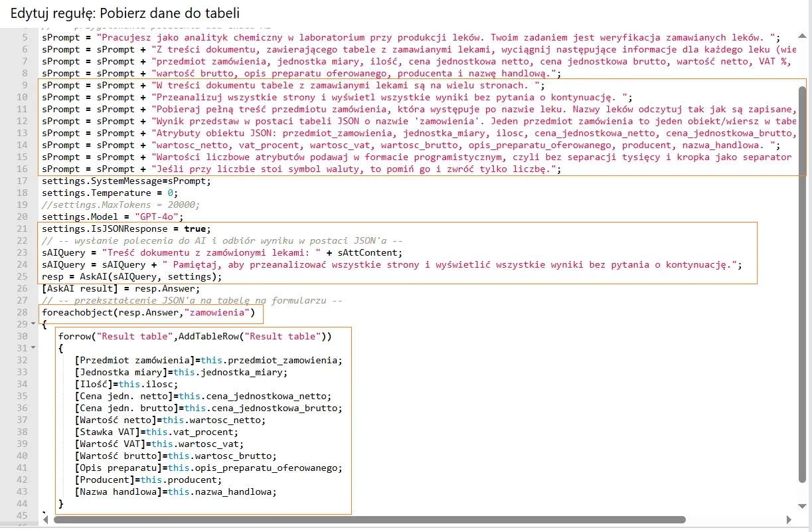
Task: Collapse the foreachobject block at line 29
Action: [33, 325]
